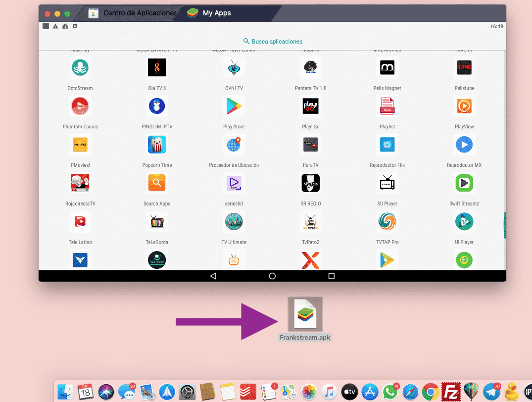Open Reproductor Flix app
Viewport: 532px width, 402px height.
coord(387,145)
